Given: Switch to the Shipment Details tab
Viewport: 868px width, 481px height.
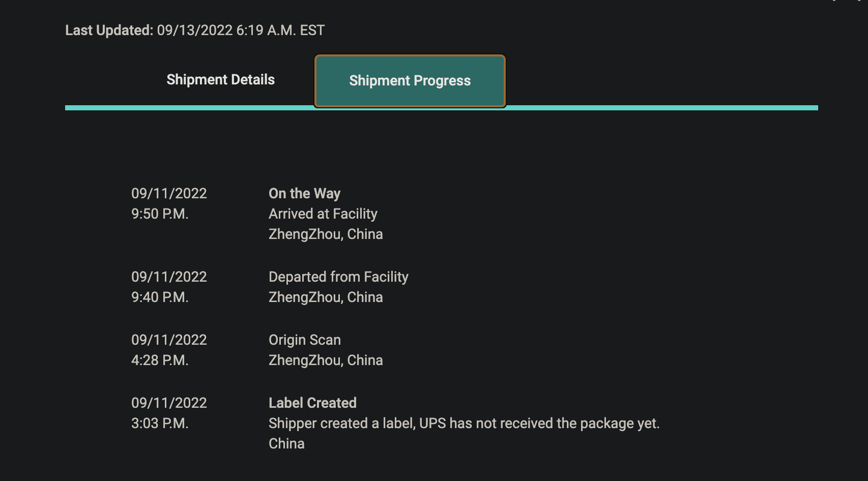Looking at the screenshot, I should pos(220,80).
